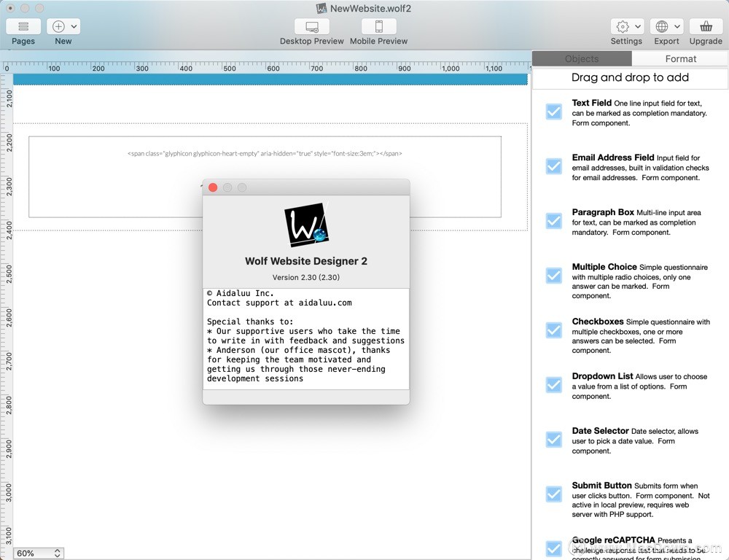Screen dimensions: 729x560
Task: Click the 'Email Address Field' label
Action: 613,157
